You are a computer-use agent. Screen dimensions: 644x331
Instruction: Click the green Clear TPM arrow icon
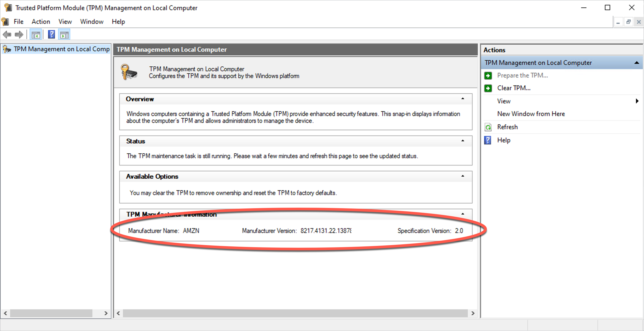coord(488,88)
